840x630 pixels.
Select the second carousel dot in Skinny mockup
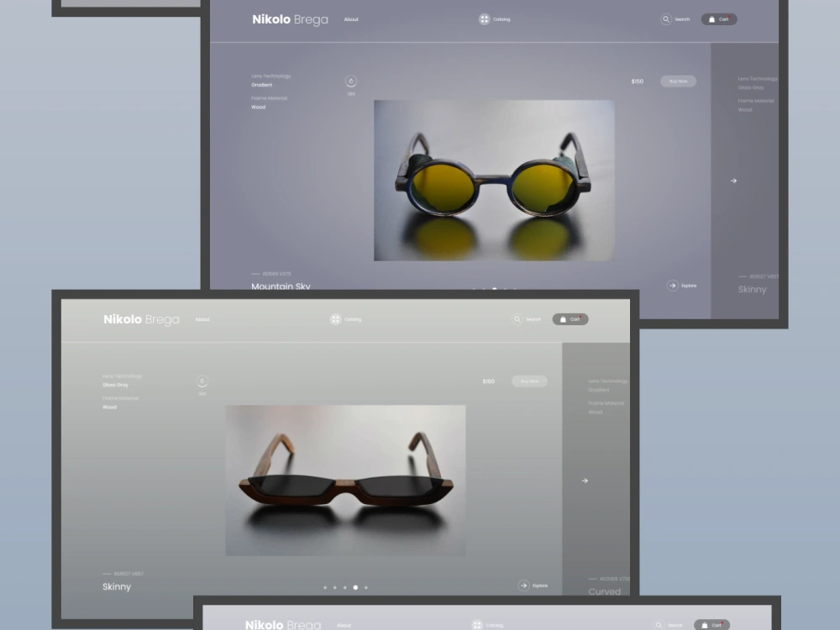335,588
